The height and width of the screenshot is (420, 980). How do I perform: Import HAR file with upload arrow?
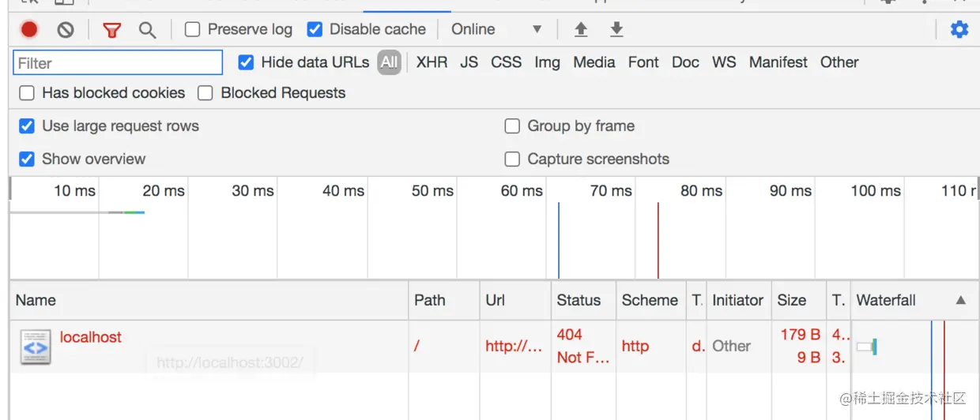point(581,30)
